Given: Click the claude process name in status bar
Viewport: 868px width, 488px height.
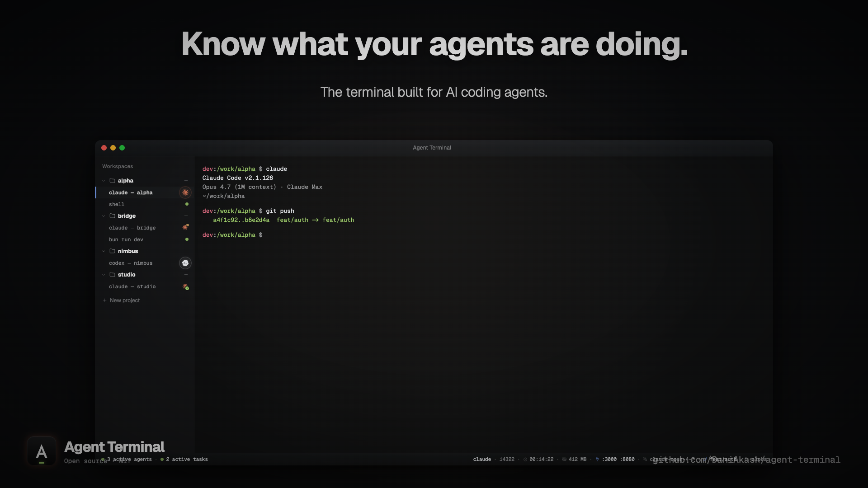Looking at the screenshot, I should tap(482, 459).
